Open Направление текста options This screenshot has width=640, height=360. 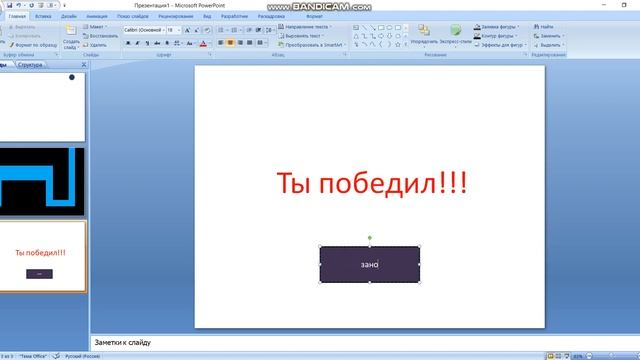point(305,27)
